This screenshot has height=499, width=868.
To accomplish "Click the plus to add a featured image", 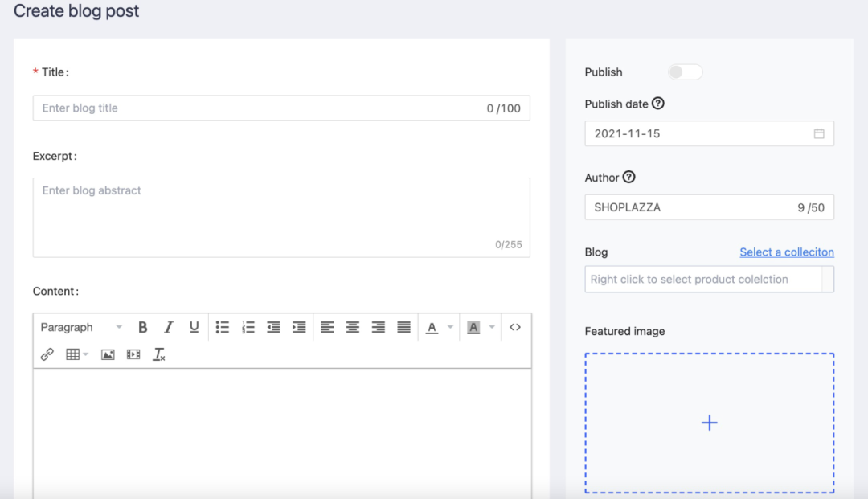I will (709, 423).
